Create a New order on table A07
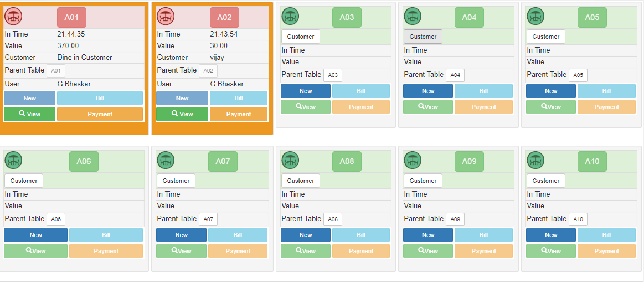644x282 pixels. click(x=181, y=235)
